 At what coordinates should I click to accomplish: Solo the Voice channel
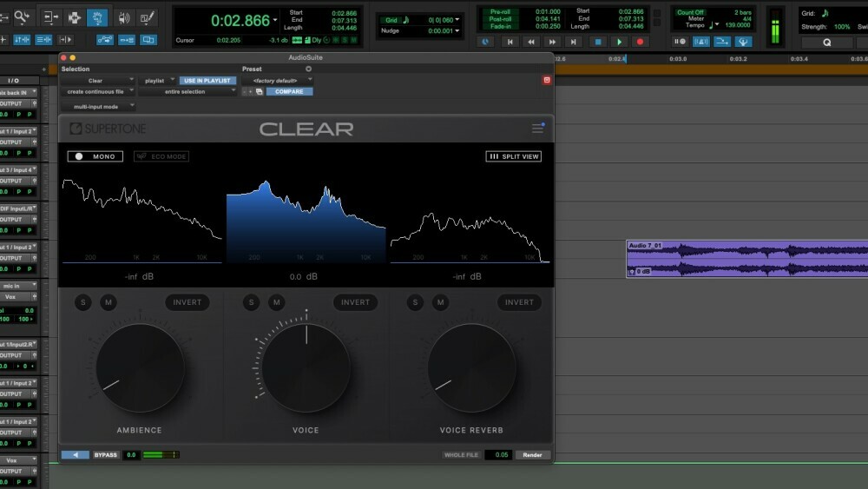252,302
